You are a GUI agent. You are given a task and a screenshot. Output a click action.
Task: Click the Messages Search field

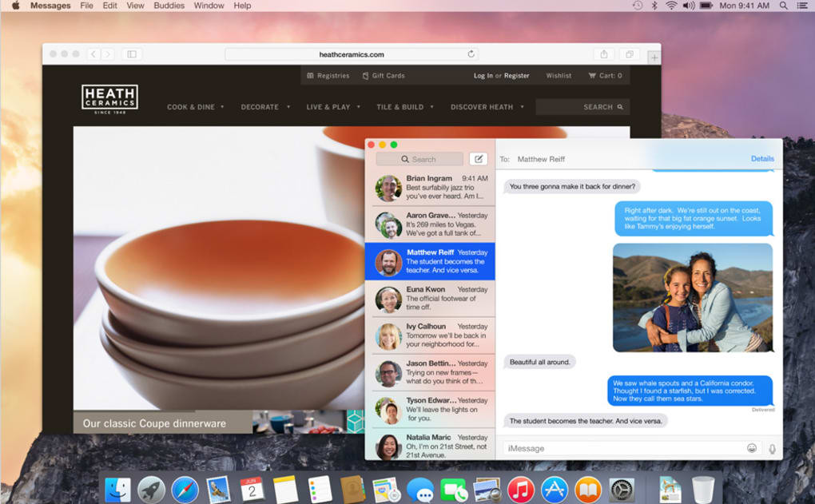[419, 159]
